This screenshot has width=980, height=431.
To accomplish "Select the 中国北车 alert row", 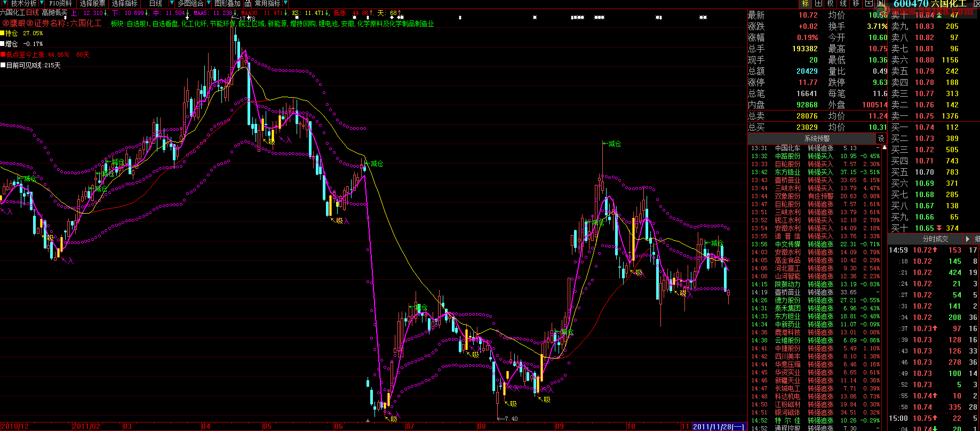I will [816, 148].
